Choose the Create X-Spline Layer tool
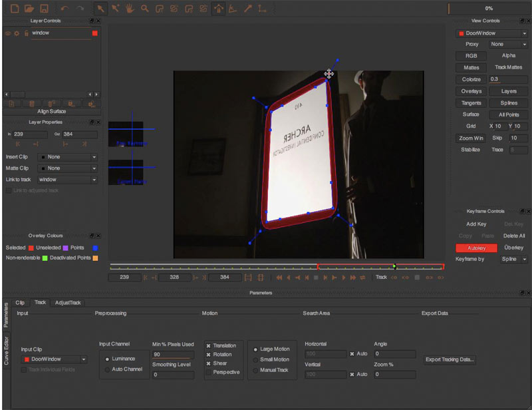Viewport: 532px width, 410px height. (160, 8)
